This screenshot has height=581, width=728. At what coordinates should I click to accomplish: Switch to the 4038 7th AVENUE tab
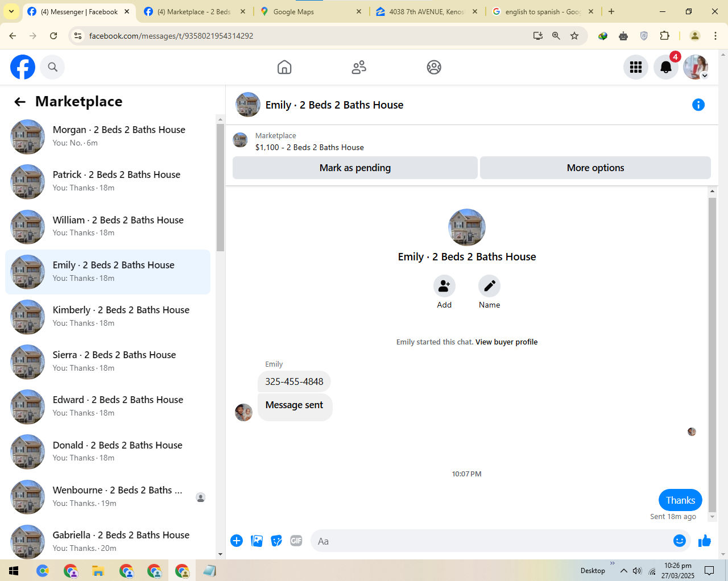pyautogui.click(x=426, y=11)
